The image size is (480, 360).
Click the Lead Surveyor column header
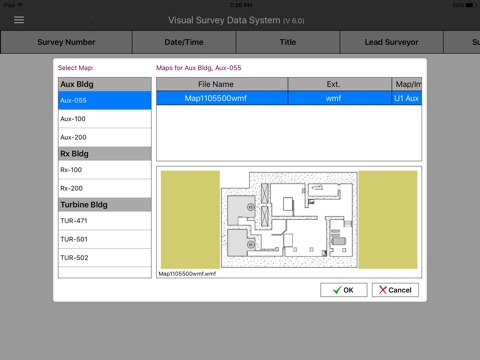click(391, 42)
